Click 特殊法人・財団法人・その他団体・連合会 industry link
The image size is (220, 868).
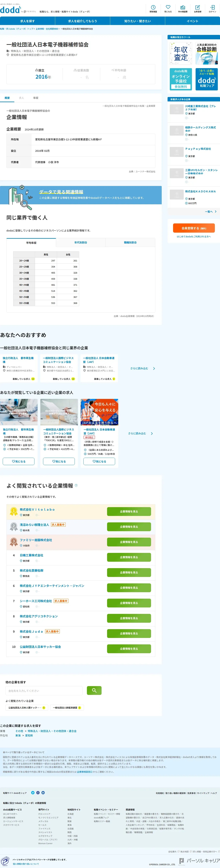52,731
